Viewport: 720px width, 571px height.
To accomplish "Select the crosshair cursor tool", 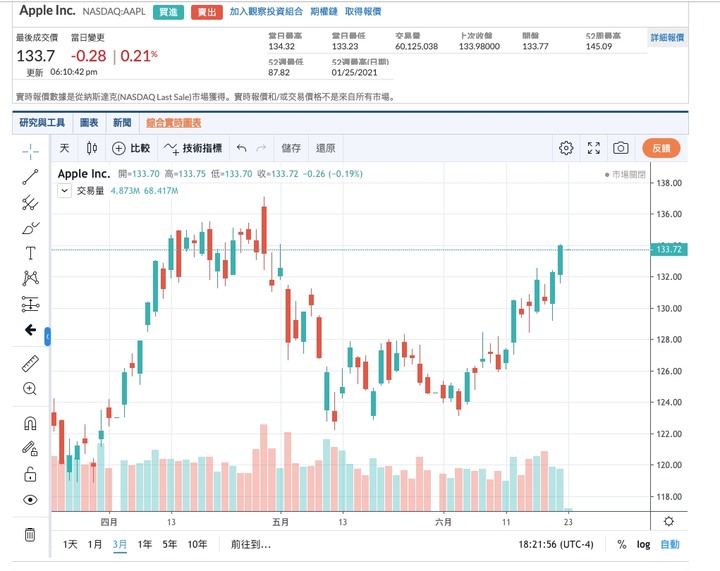I will click(30, 151).
